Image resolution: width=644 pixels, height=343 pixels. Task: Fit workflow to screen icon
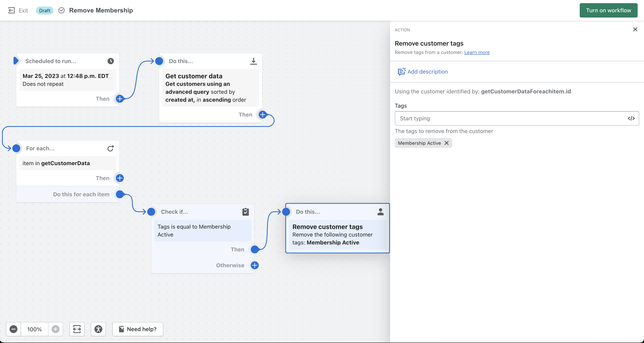pos(77,329)
